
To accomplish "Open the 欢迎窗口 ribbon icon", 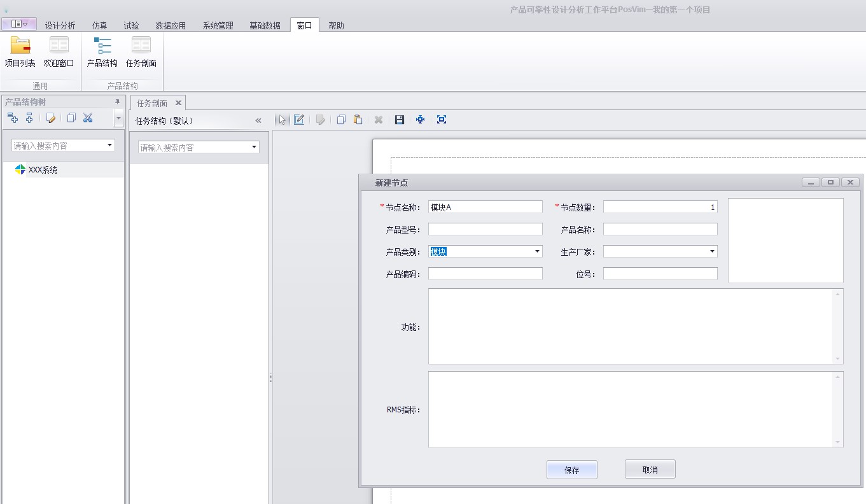I will tap(59, 46).
